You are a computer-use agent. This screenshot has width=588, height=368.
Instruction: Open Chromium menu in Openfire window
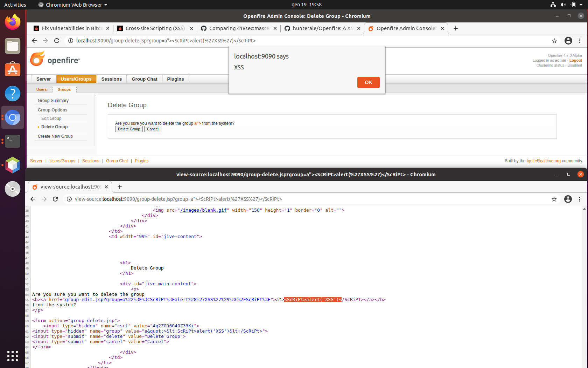(x=580, y=41)
